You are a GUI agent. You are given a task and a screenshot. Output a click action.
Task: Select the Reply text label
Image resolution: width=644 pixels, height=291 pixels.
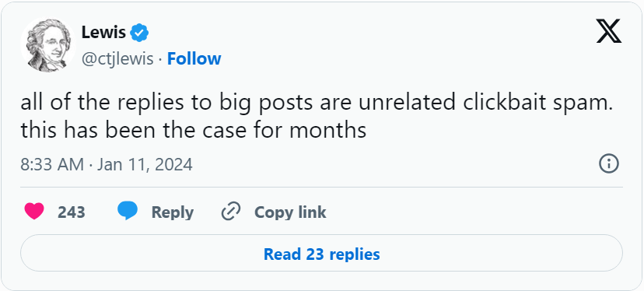tap(173, 212)
